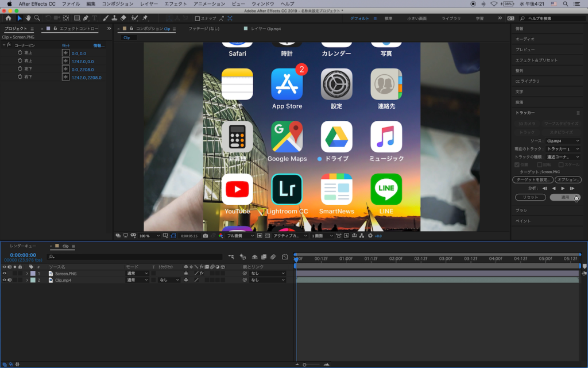Click the リセット button in the Tracker panel
Viewport: 588px width, 368px height.
(x=531, y=197)
